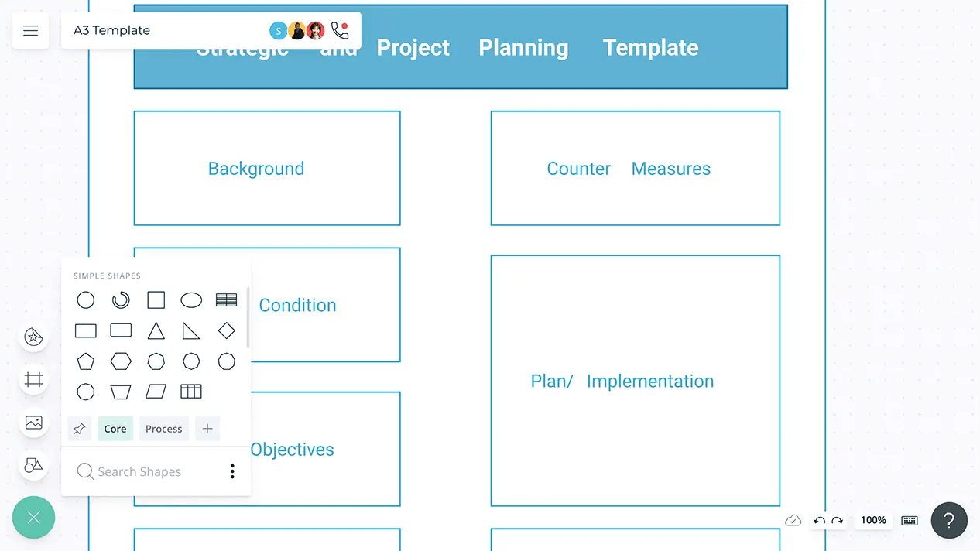The height and width of the screenshot is (551, 980).
Task: Open the help question mark button
Action: (949, 521)
